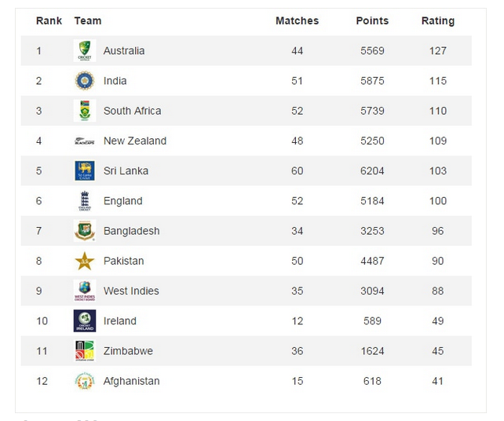Click the Points column header
Screen dimensions: 504x421
(x=372, y=21)
